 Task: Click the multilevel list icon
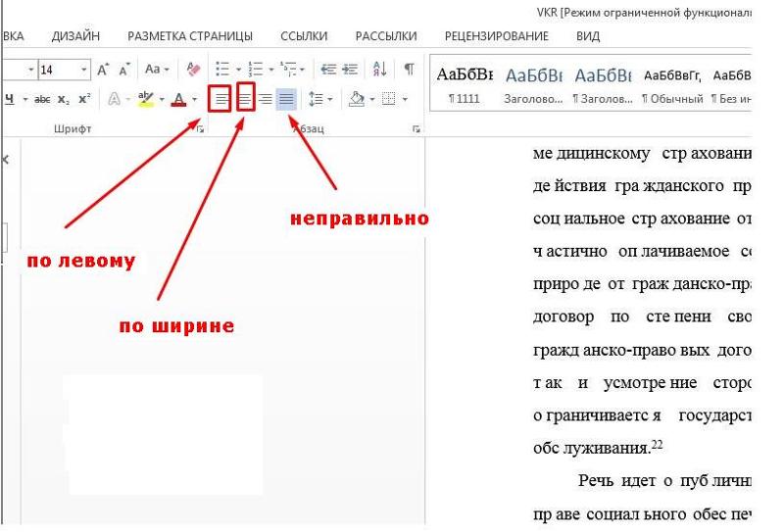(288, 69)
